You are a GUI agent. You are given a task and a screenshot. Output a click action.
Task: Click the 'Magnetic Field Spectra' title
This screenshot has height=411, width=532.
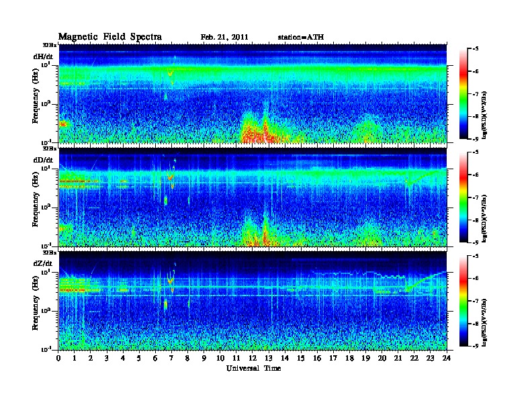109,37
